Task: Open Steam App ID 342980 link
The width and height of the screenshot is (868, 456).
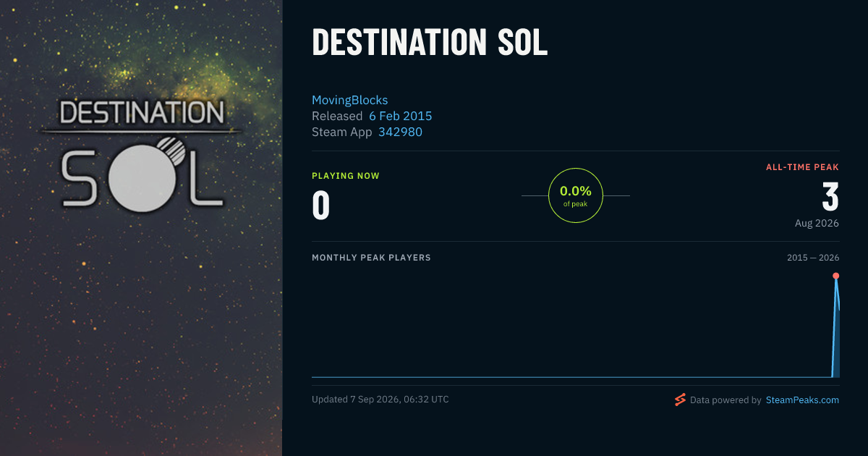Action: [x=400, y=132]
